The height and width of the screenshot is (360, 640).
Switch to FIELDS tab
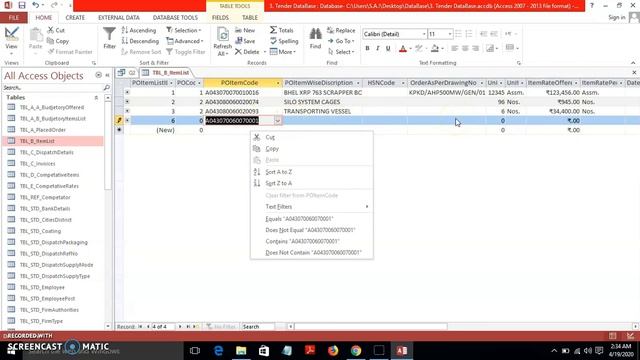click(x=220, y=18)
